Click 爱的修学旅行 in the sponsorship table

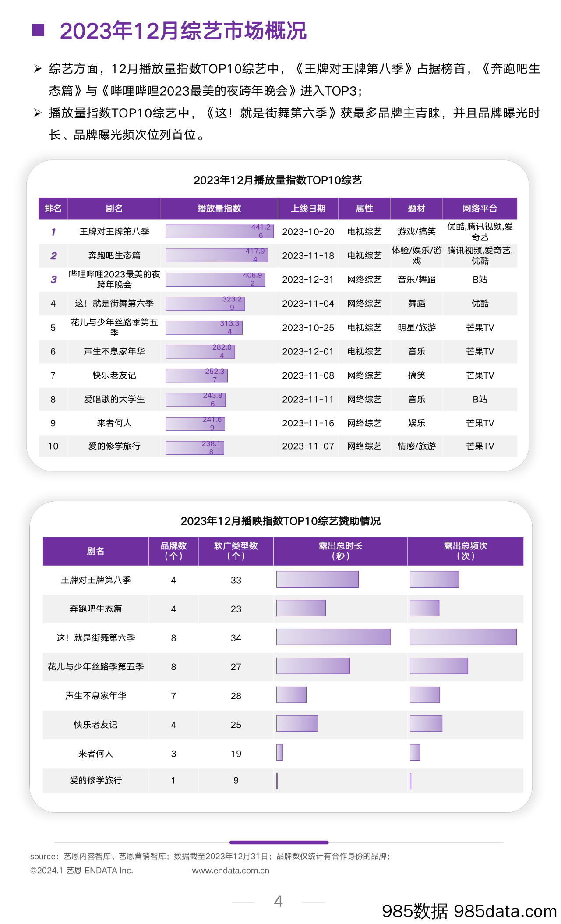coord(96,780)
